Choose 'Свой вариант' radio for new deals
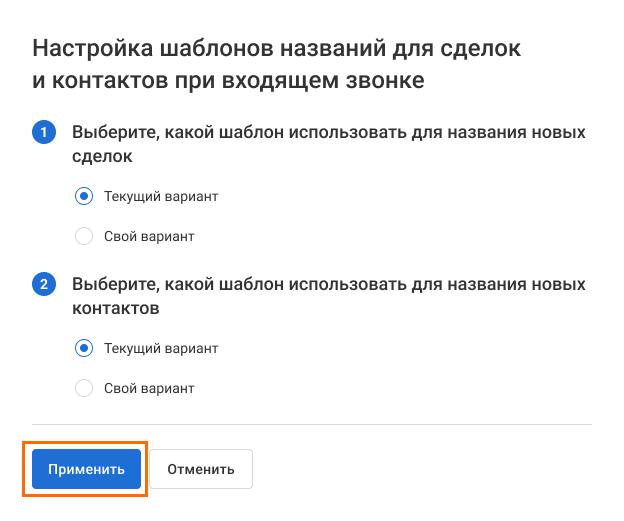 coord(84,237)
